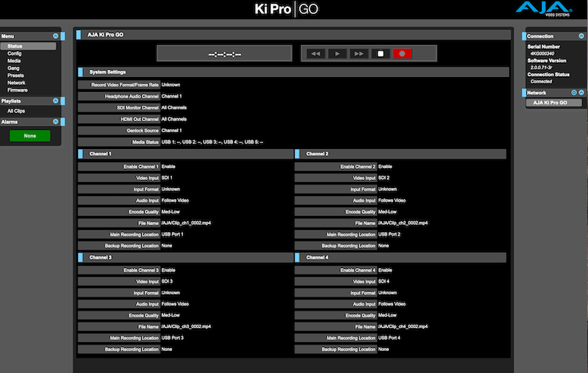
Task: Click the fast-forward transport button
Action: click(359, 54)
